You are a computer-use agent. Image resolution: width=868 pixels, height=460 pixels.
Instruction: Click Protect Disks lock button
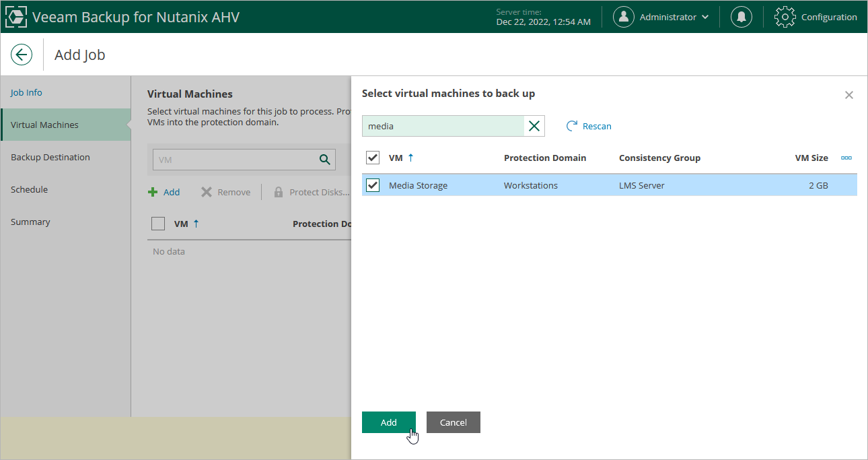coord(312,192)
